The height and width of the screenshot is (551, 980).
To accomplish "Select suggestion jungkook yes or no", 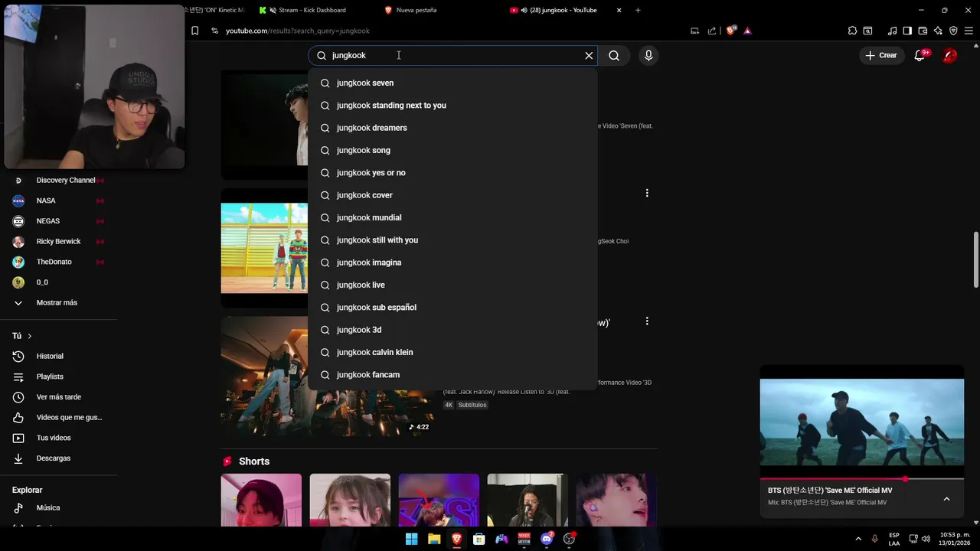I will [x=452, y=172].
